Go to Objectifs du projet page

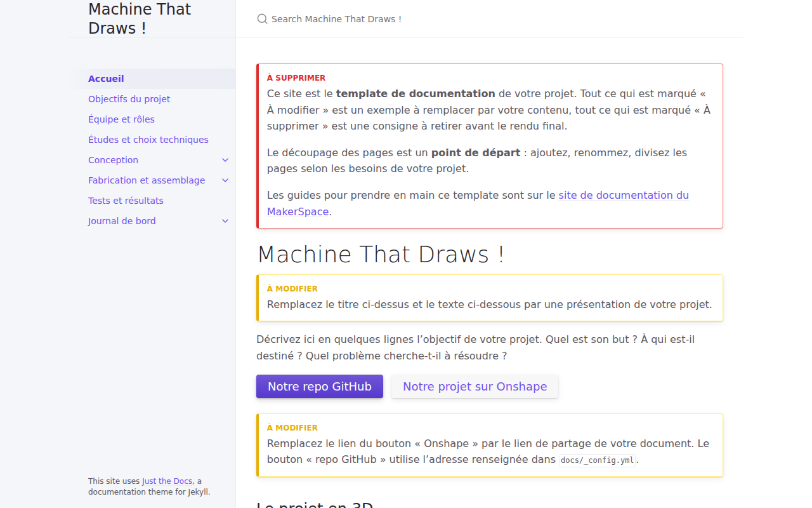(x=152, y=99)
